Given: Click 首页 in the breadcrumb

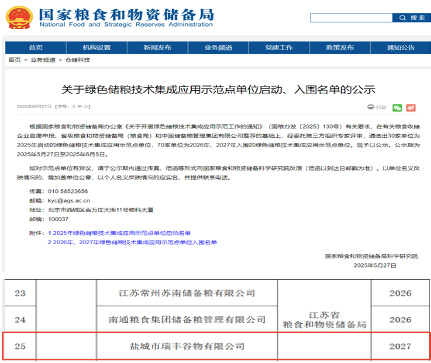Looking at the screenshot, I should 15,60.
